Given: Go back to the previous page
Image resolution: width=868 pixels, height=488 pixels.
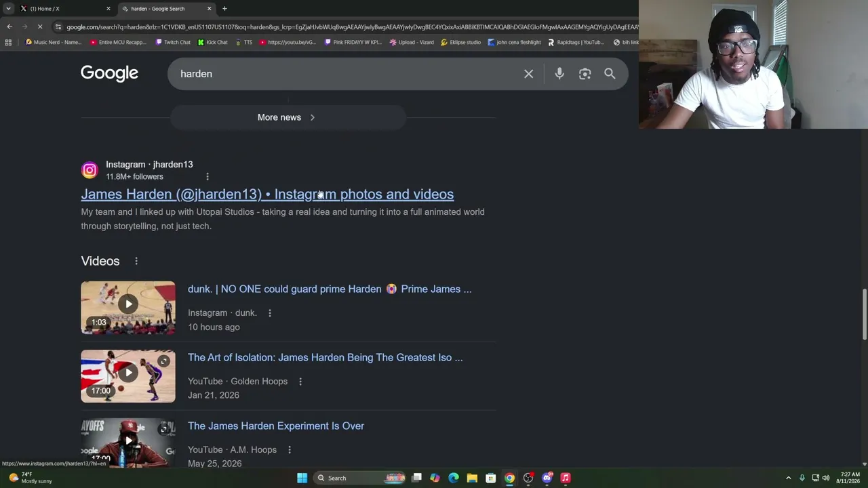Looking at the screenshot, I should (x=9, y=26).
